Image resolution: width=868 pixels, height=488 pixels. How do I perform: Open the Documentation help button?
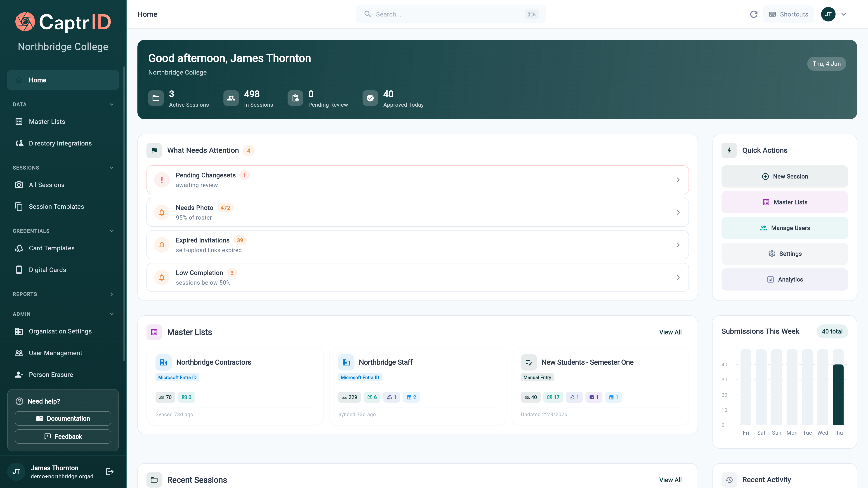(63, 419)
